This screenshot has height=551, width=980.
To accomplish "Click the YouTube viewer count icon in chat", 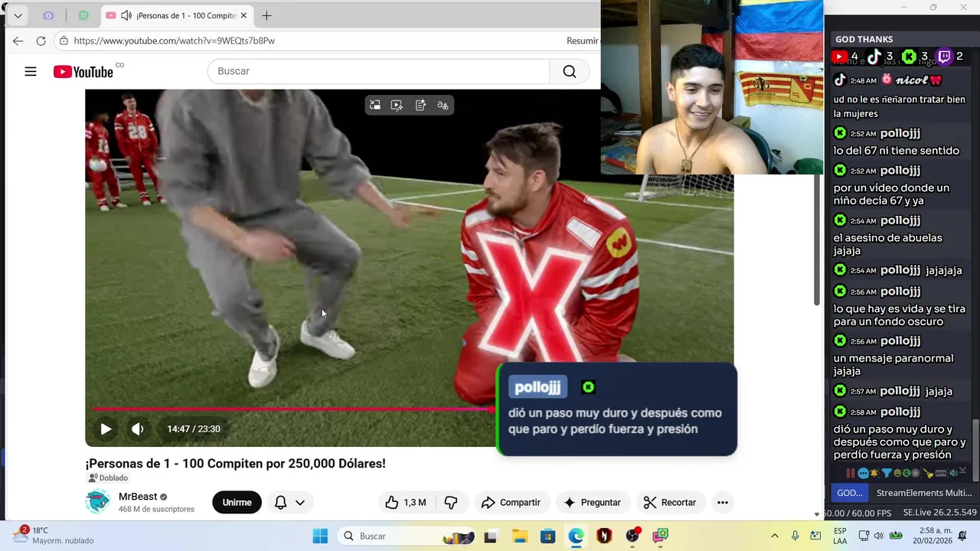I will coord(839,57).
